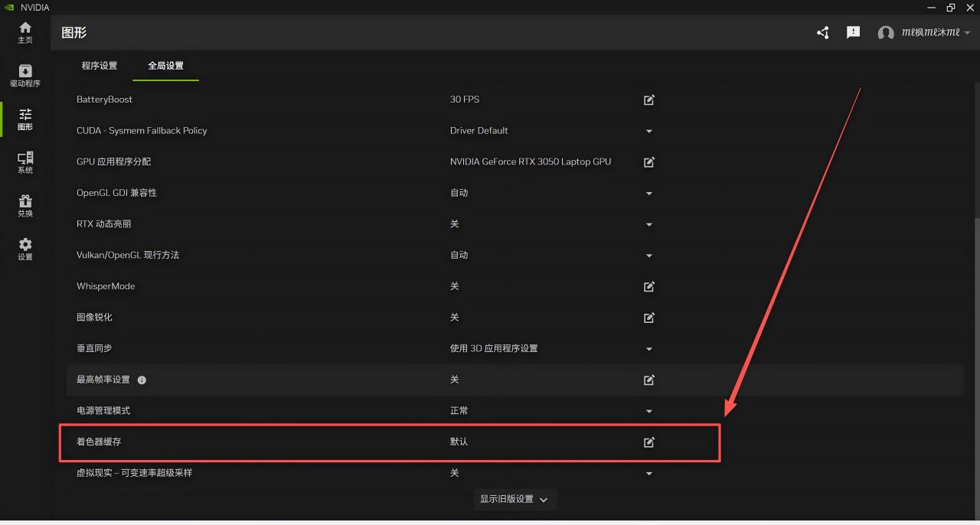Click the BatteryBoost label

[104, 99]
